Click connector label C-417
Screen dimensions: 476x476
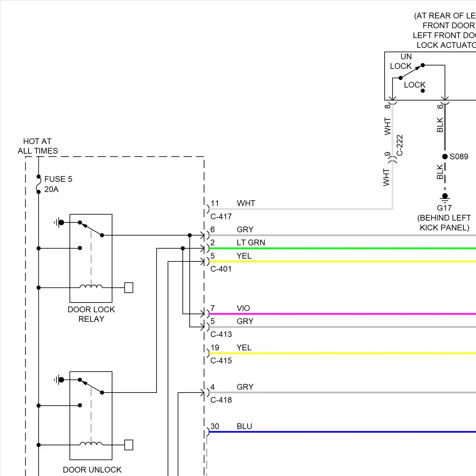point(221,216)
